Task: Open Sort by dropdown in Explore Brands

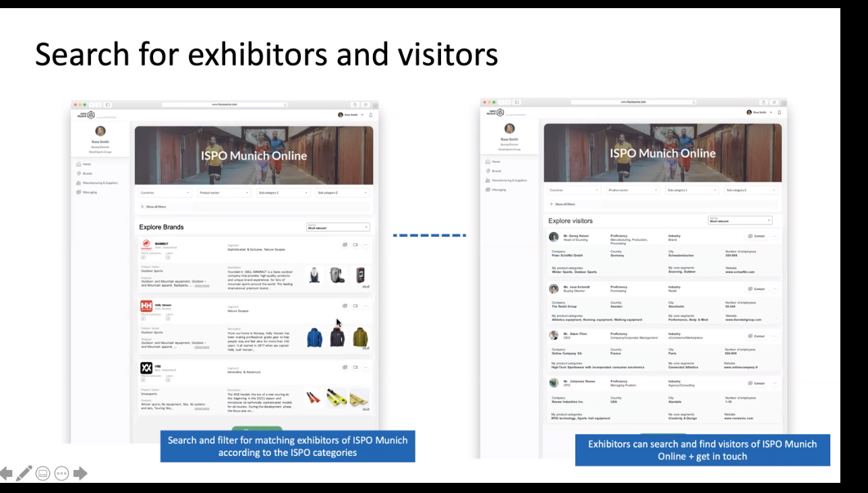Action: coord(338,227)
